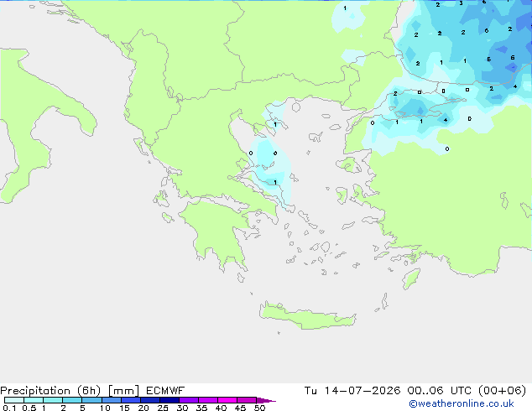
Task: Click the above-50 mm legend arrow tip
Action: 267,400
